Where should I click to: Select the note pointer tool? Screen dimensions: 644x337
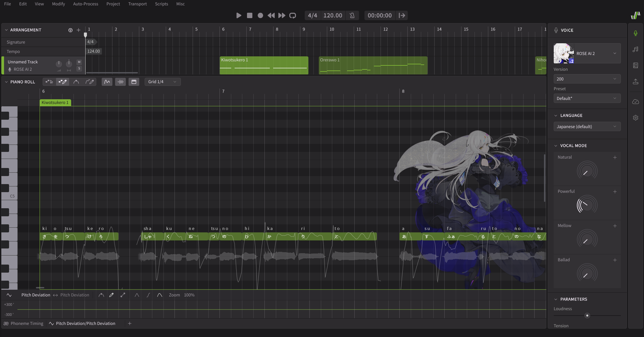click(49, 82)
